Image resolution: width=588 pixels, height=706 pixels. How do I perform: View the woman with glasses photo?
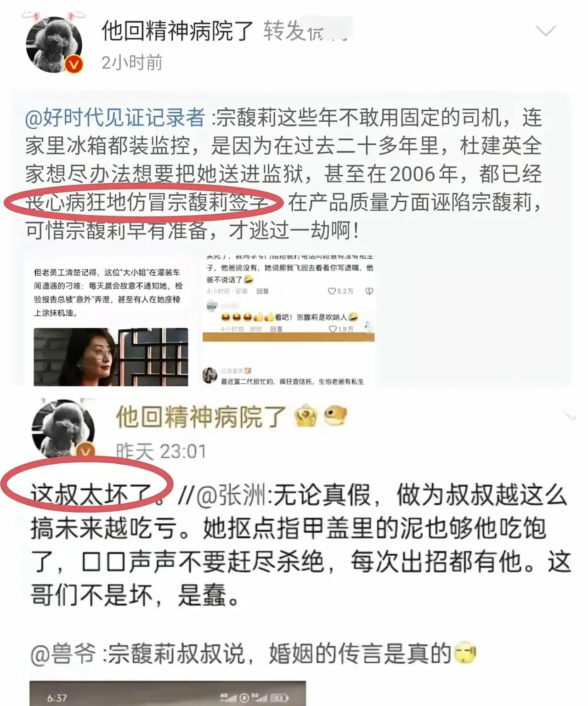[111, 357]
